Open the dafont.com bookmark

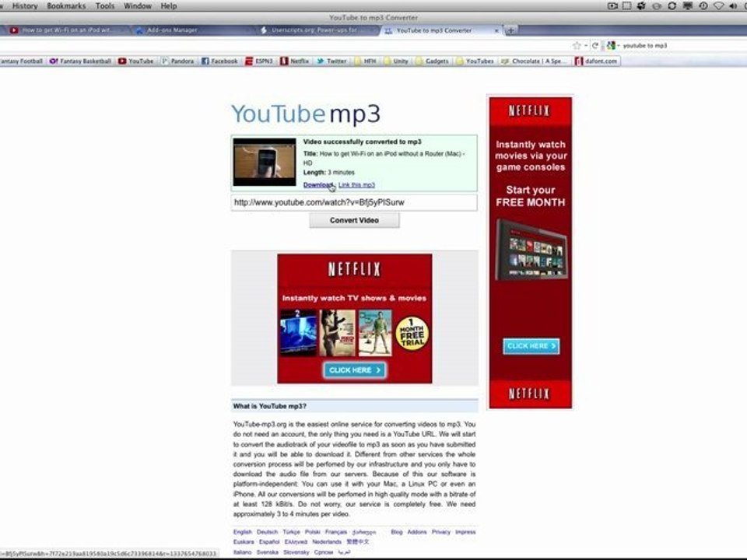point(597,61)
